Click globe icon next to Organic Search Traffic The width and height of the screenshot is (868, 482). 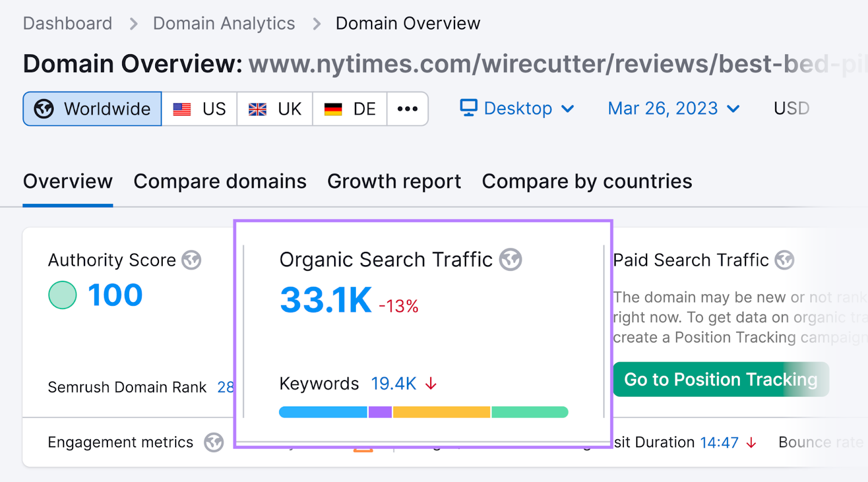pos(510,260)
